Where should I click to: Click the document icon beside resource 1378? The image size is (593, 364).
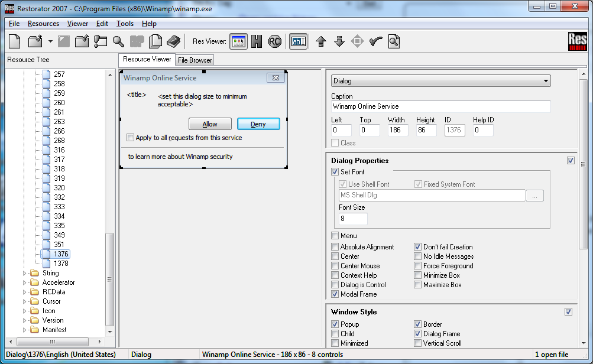pyautogui.click(x=47, y=263)
